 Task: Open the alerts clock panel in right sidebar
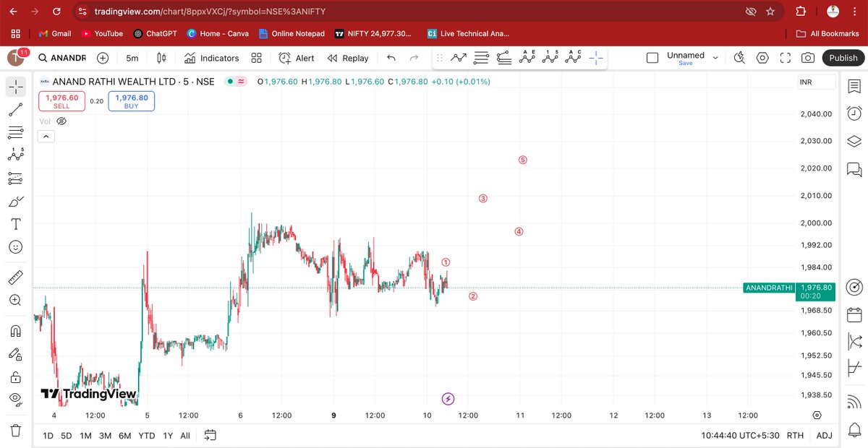click(854, 113)
